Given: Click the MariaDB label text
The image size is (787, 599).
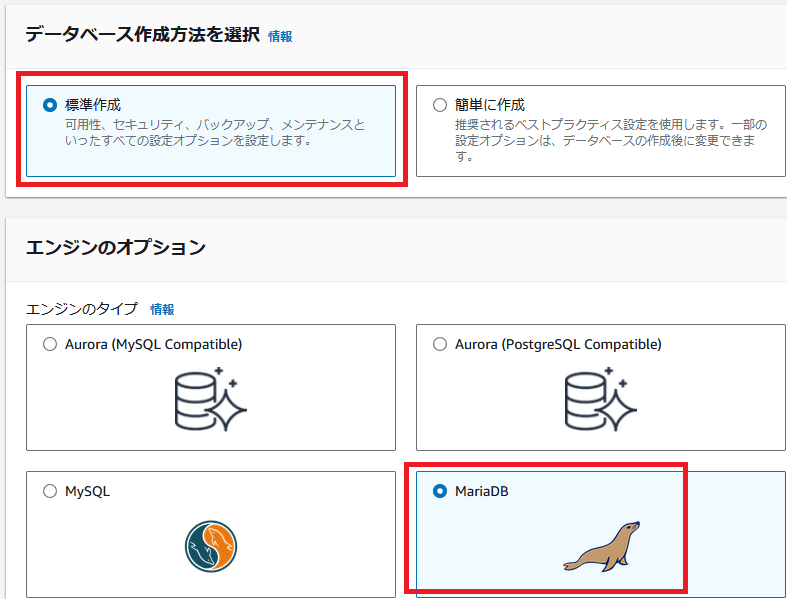Looking at the screenshot, I should [482, 491].
